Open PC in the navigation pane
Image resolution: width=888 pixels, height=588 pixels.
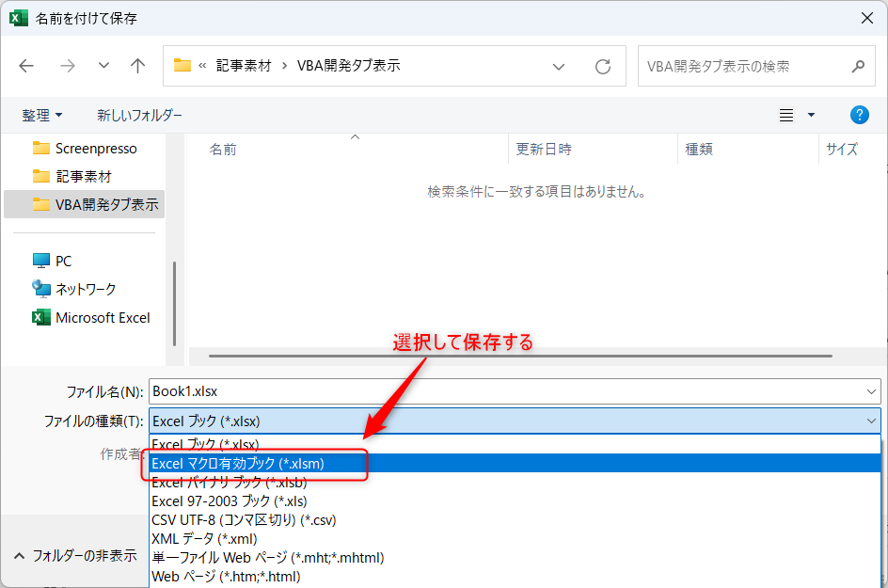[x=52, y=262]
